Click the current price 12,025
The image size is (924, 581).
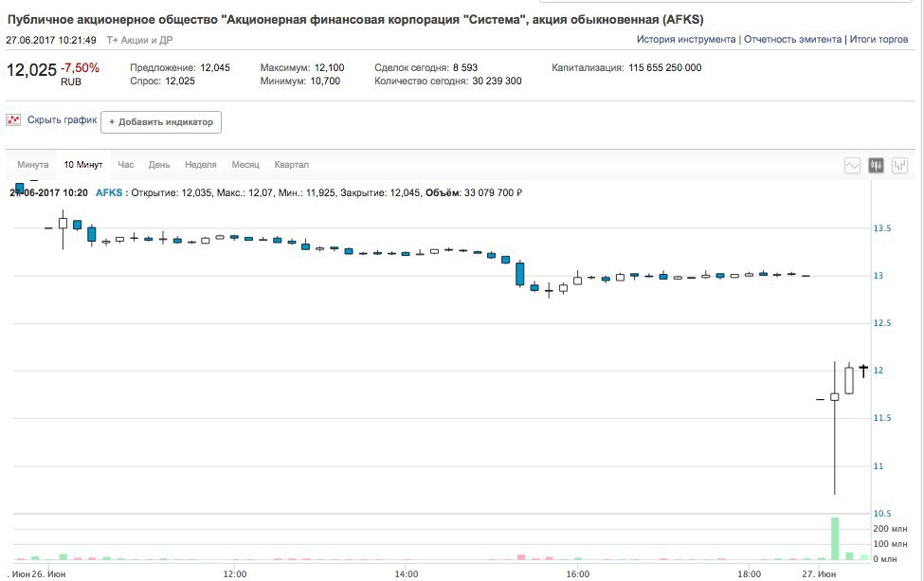tap(32, 70)
